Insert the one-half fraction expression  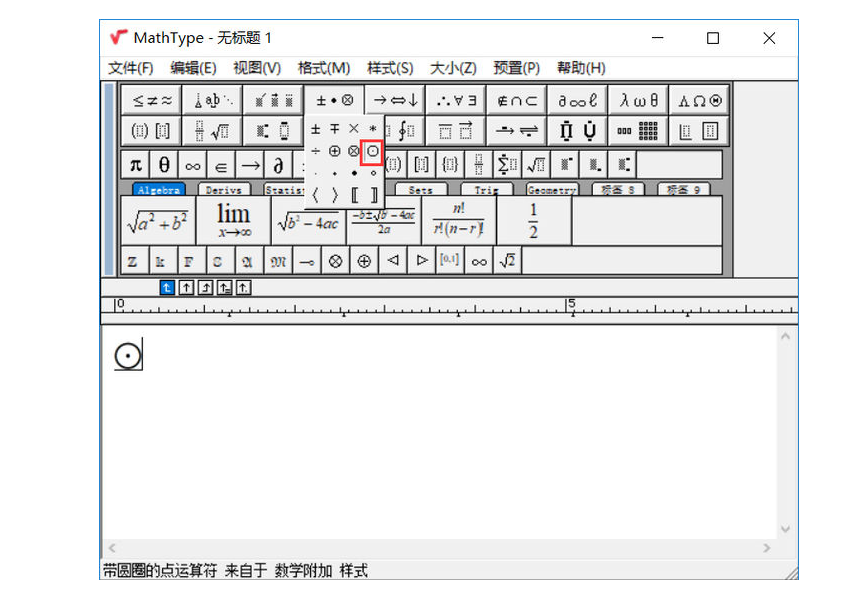pos(534,221)
